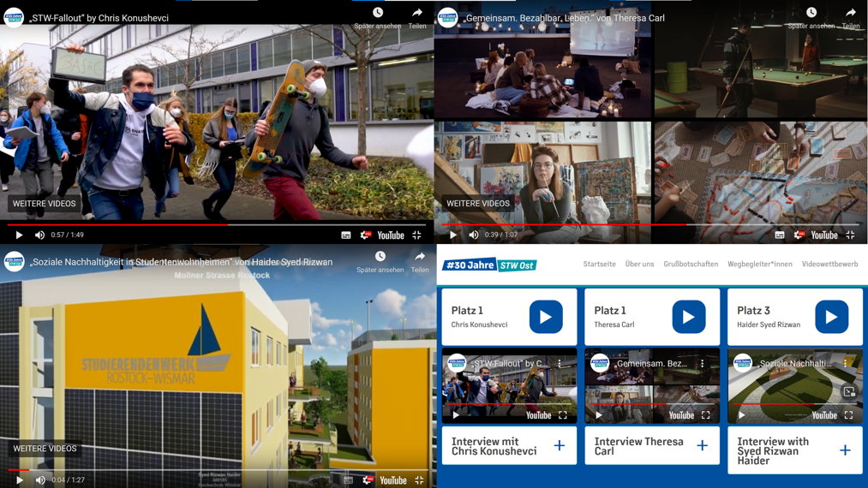Seek in Theresa Carl video progress bar
This screenshot has height=488, width=868.
coord(650,224)
